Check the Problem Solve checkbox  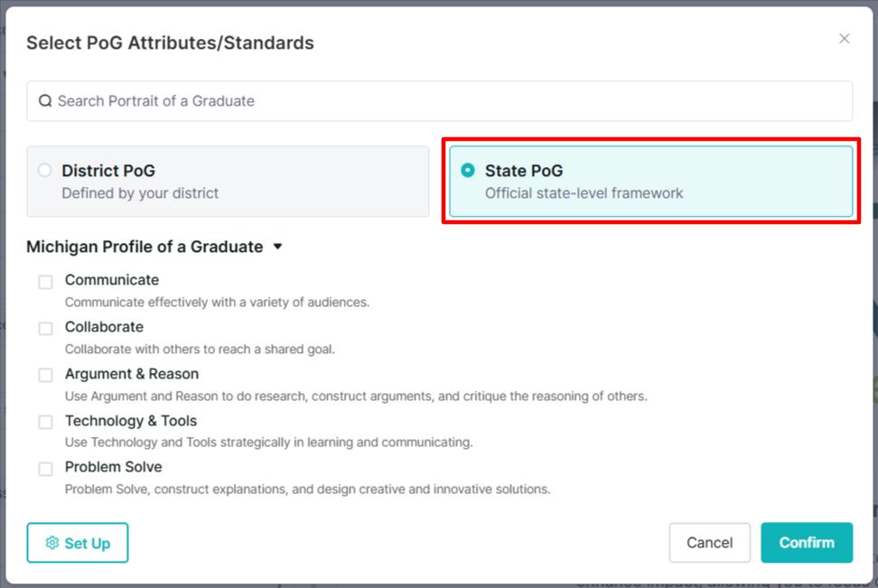point(45,469)
